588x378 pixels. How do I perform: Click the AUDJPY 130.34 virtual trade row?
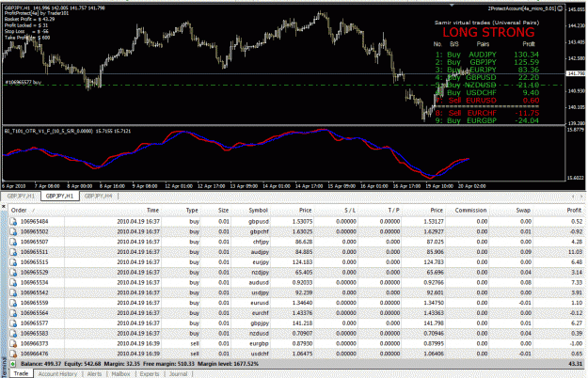coord(486,55)
